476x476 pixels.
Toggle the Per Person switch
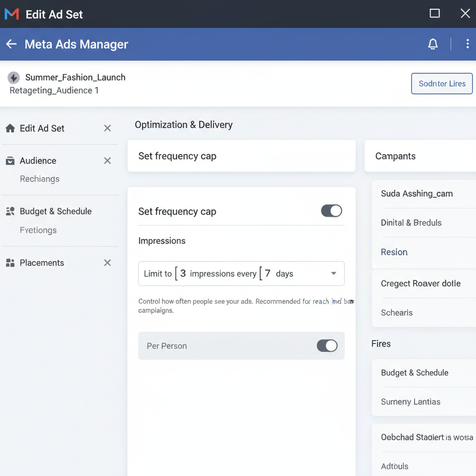point(327,346)
